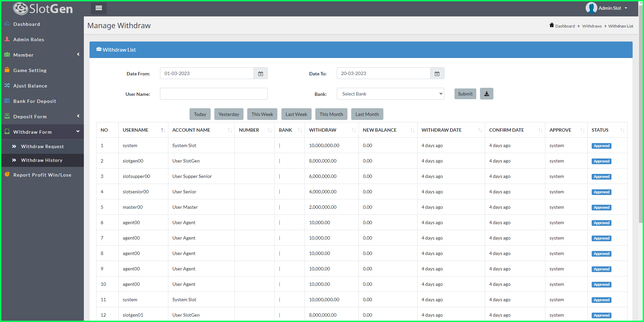
Task: Click the This Month filter button
Action: (331, 114)
